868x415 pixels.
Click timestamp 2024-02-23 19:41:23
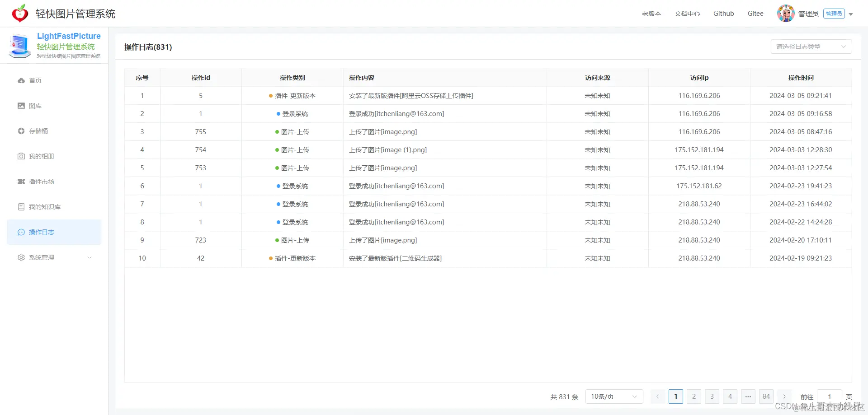pos(801,186)
